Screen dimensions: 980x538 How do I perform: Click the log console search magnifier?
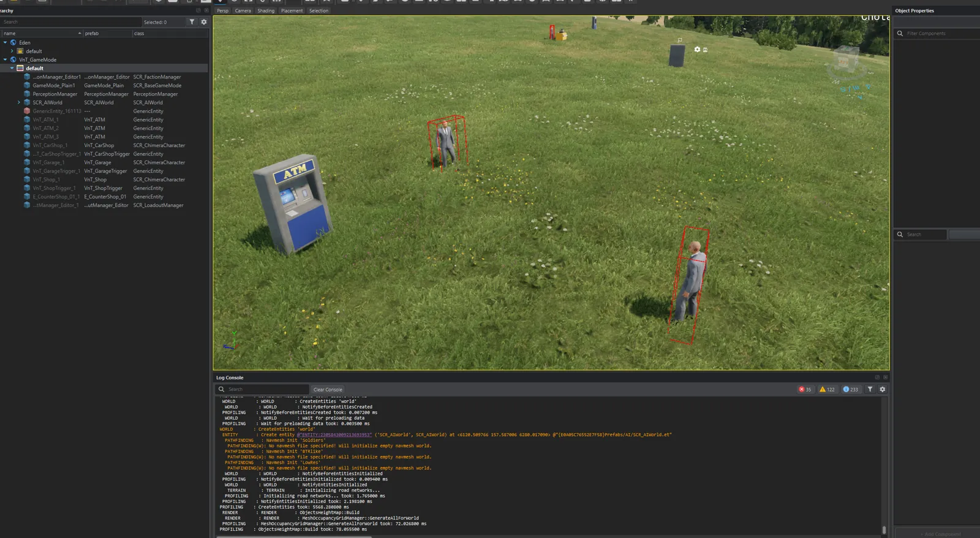coord(222,389)
